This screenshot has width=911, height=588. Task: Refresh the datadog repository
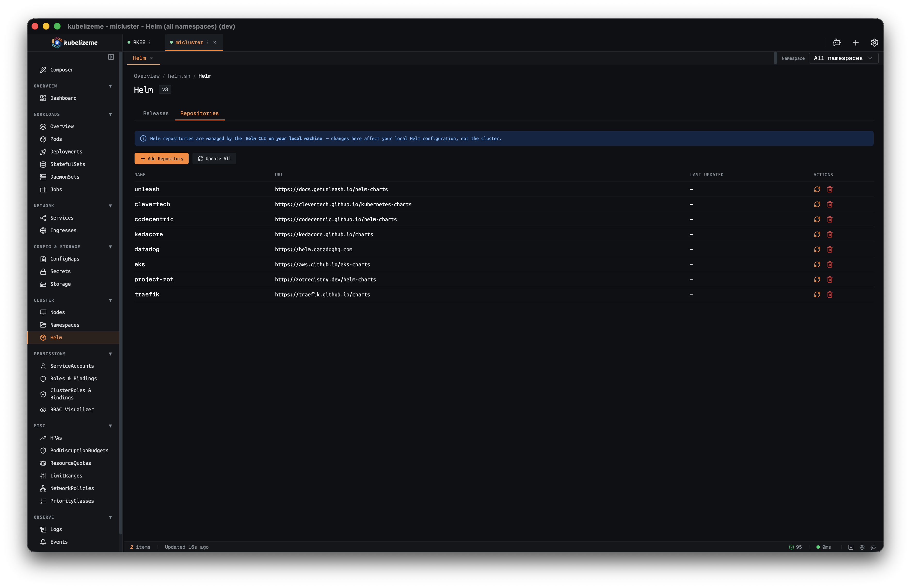(817, 249)
